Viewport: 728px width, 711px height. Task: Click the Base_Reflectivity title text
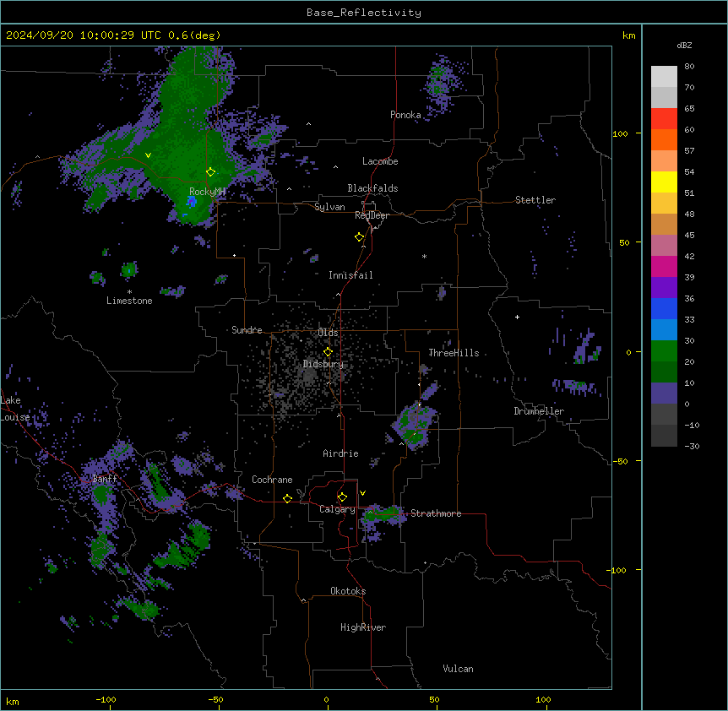(x=364, y=13)
